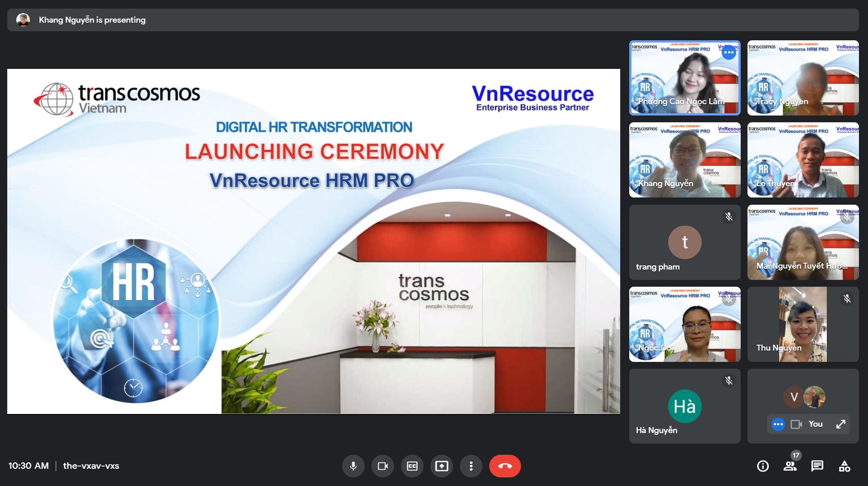Click the muted mic icon on Thu Nguyen tile
Viewport: 868px width, 486px height.
(x=847, y=299)
